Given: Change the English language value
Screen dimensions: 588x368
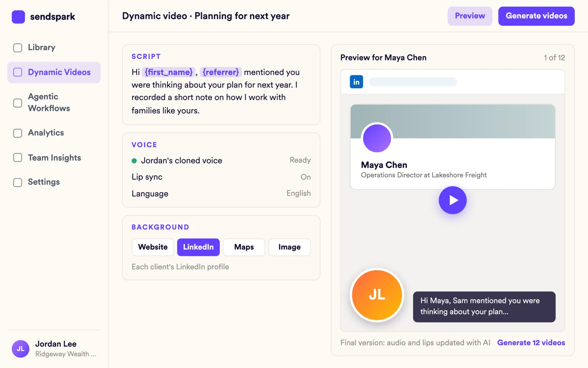Looking at the screenshot, I should pos(298,193).
